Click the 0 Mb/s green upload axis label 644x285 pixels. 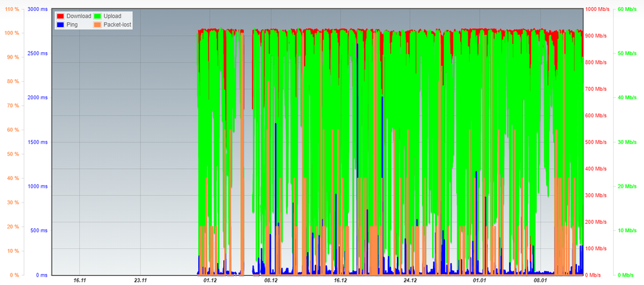(626, 275)
